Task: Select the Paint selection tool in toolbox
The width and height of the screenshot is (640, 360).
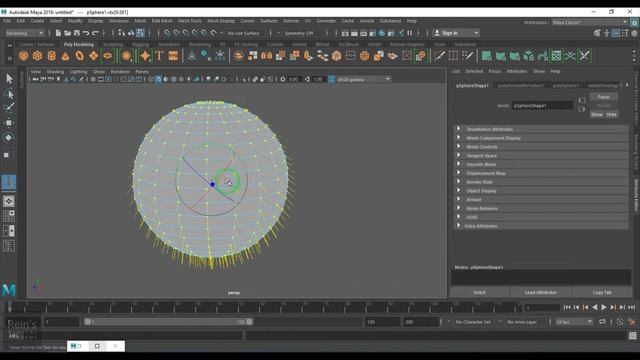Action: [x=9, y=108]
